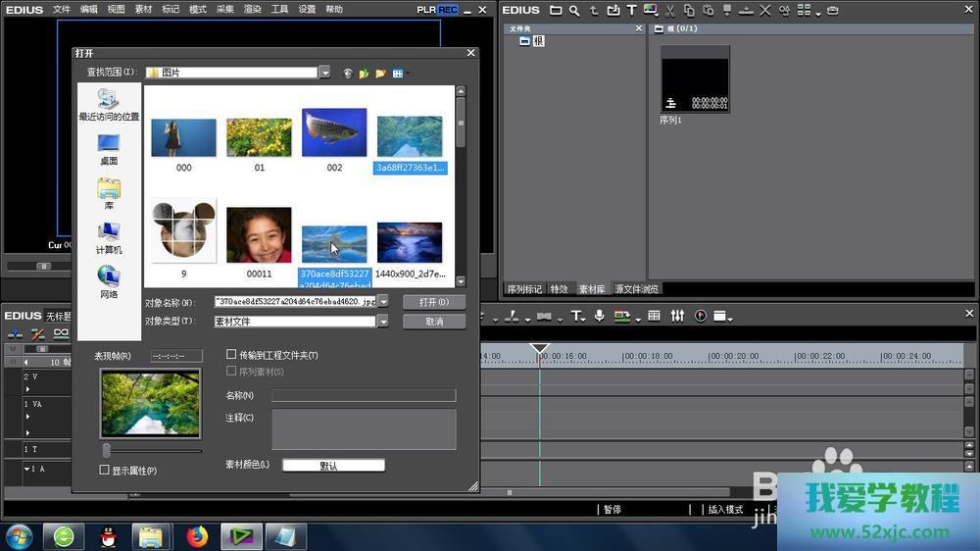Toggle the 序列素材 checkbox
980x551 pixels.
(231, 372)
